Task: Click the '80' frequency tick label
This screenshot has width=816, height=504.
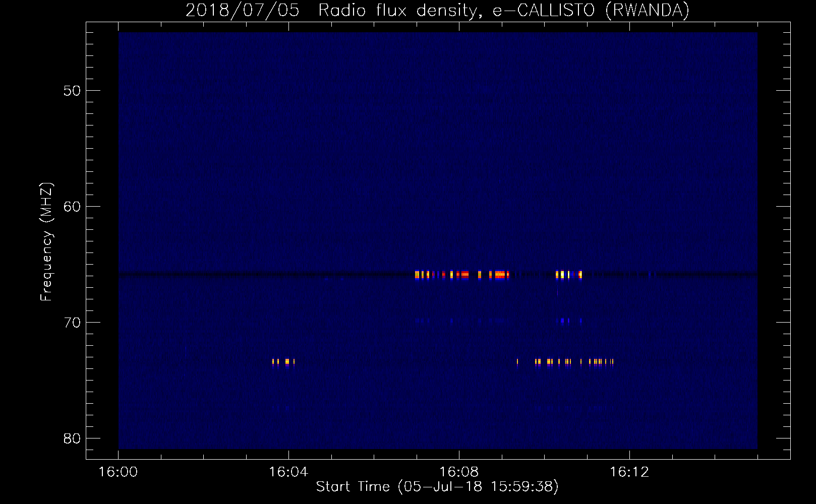Action: tap(73, 438)
